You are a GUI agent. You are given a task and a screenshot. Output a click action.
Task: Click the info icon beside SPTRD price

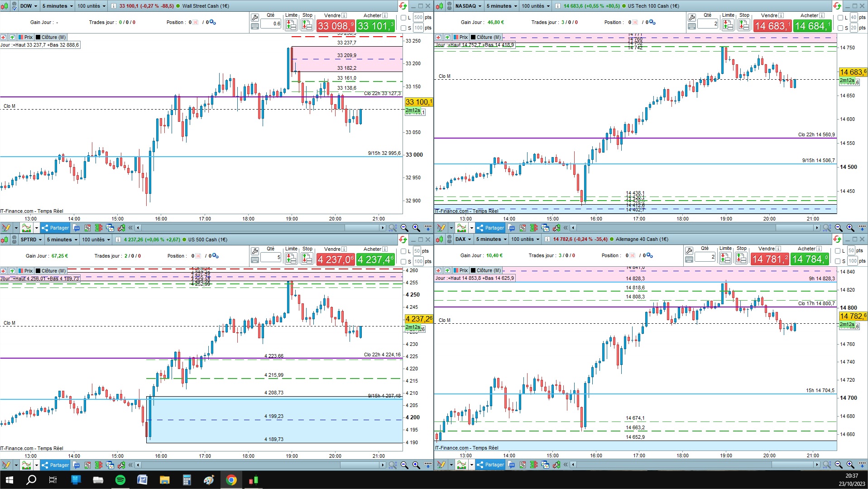pyautogui.click(x=118, y=240)
